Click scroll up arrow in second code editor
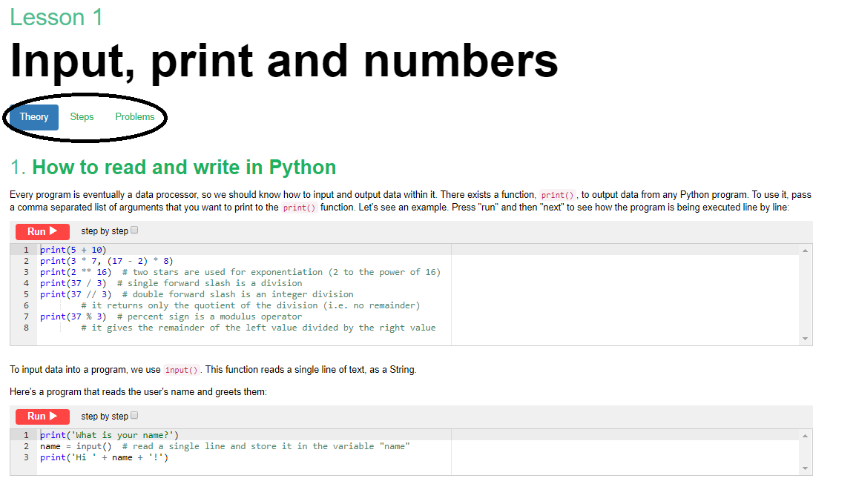856x504 pixels. [x=806, y=436]
